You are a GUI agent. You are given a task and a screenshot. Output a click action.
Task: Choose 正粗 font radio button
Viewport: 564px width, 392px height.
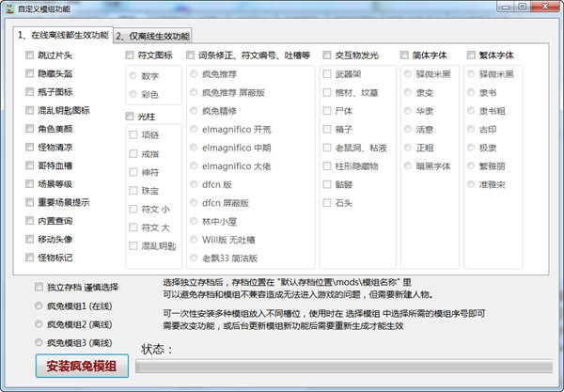coord(408,148)
